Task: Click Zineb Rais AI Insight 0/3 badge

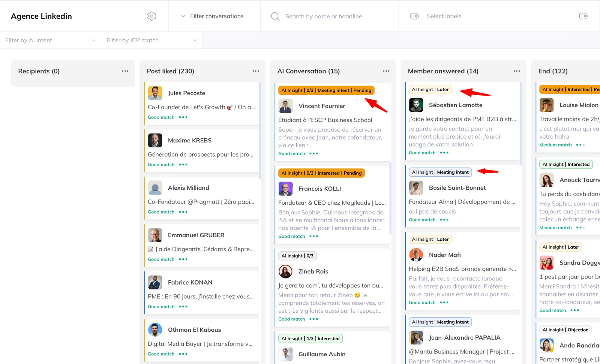Action: 297,256
